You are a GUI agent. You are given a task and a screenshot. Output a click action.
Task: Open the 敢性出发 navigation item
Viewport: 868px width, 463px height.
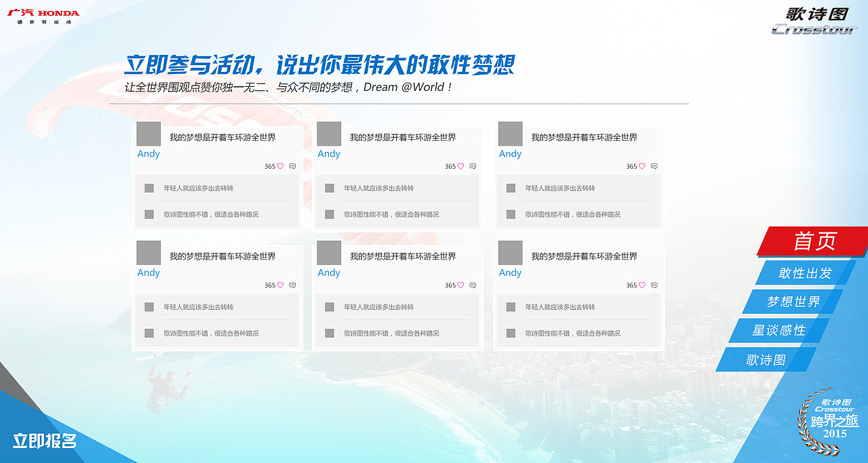click(x=805, y=273)
